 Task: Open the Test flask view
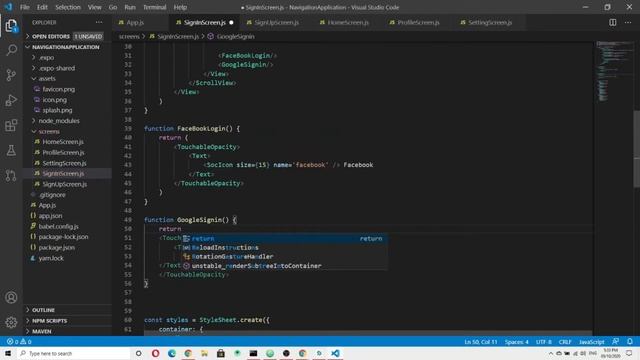pyautogui.click(x=11, y=151)
